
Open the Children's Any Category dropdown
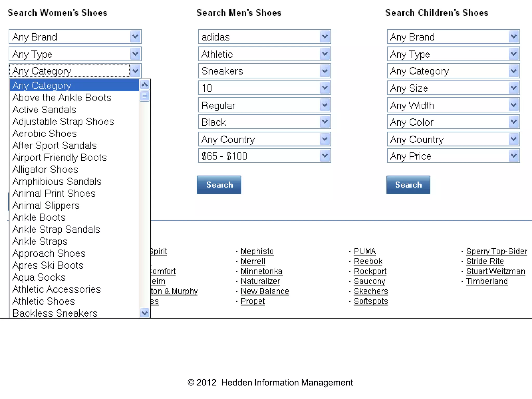click(453, 71)
